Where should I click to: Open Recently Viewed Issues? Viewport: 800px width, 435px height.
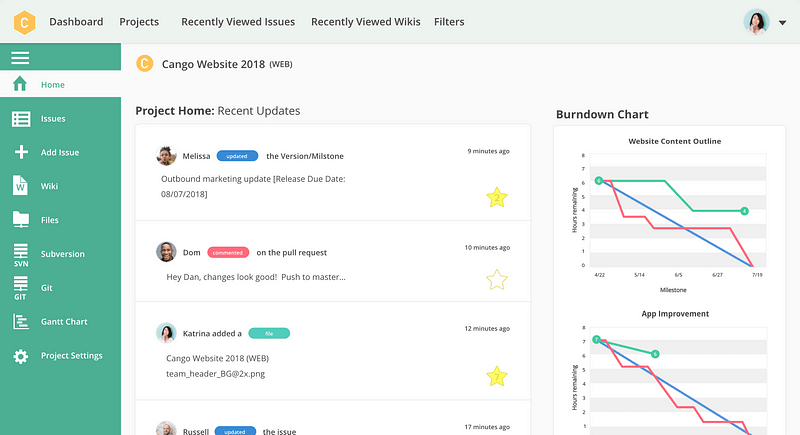238,22
